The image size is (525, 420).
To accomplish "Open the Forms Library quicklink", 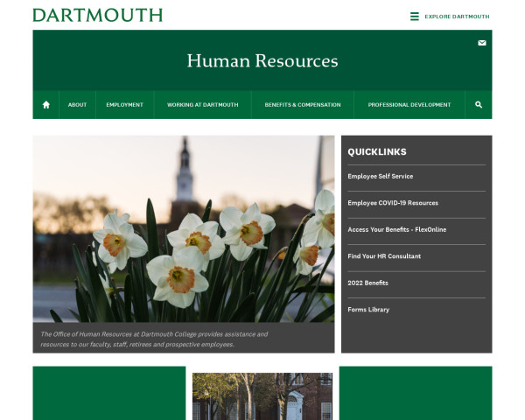I will (x=368, y=310).
